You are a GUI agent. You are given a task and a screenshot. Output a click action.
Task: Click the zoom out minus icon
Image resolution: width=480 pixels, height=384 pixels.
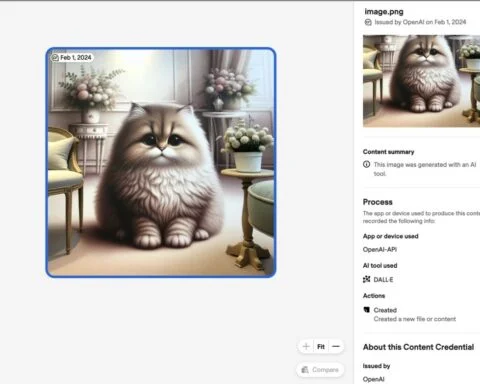coord(336,347)
